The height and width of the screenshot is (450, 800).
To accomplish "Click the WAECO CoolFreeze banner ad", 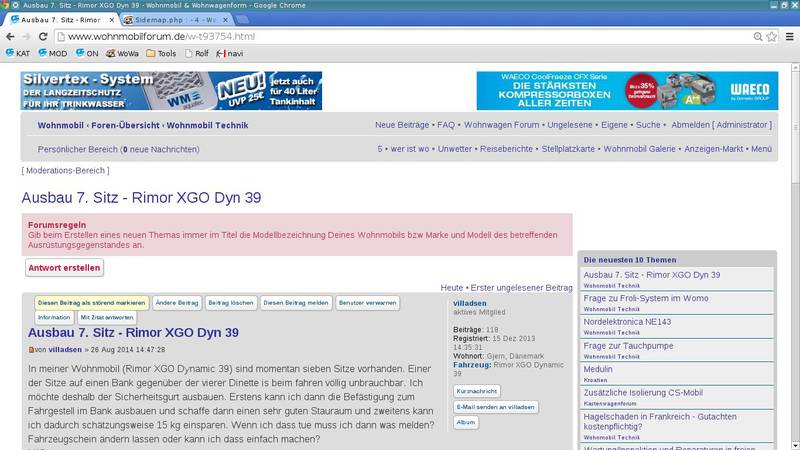I will [627, 91].
